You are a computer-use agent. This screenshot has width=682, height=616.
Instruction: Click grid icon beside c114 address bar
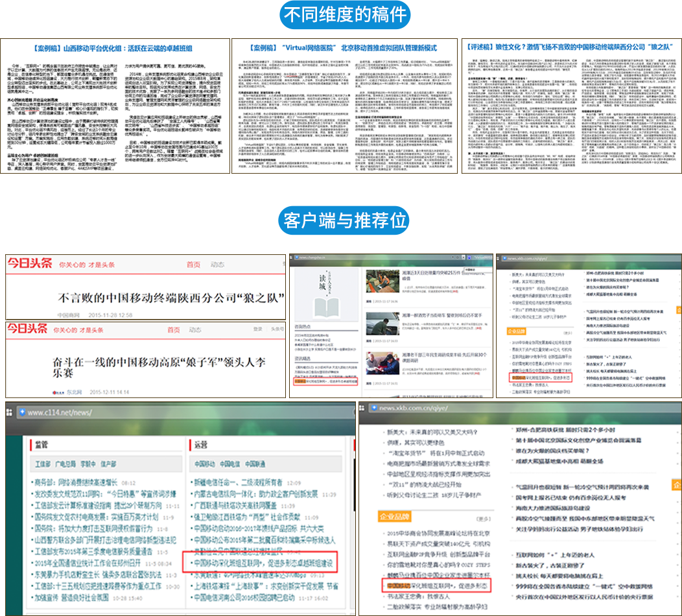[x=9, y=412]
